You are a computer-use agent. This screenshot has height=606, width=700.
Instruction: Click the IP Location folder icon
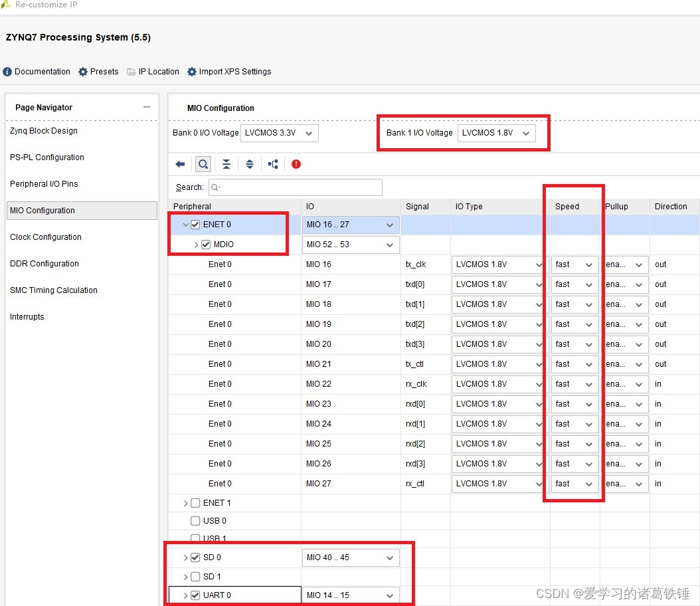[x=131, y=72]
